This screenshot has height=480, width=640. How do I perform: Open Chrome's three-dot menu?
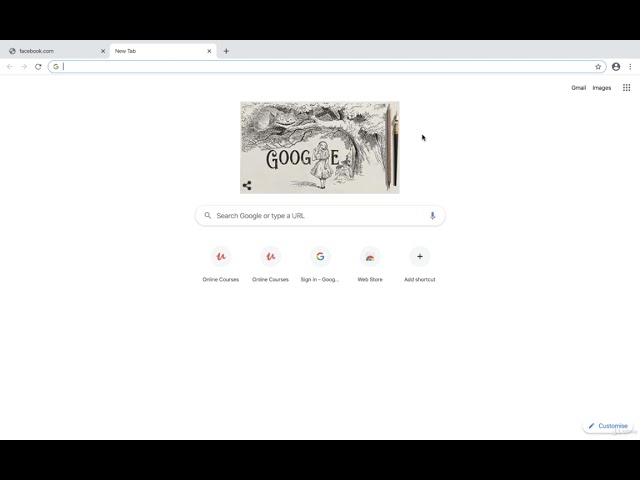click(630, 67)
